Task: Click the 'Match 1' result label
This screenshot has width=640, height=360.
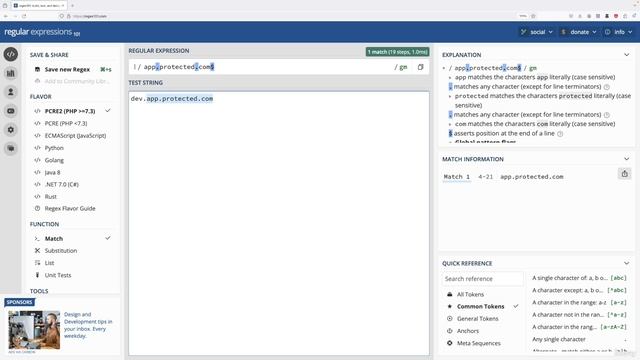Action: [456, 177]
